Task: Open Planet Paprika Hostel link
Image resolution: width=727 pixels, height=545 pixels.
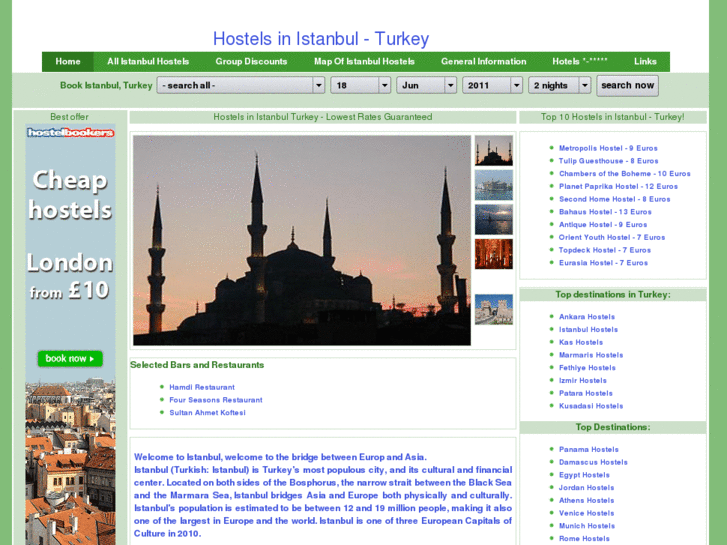Action: click(x=618, y=186)
